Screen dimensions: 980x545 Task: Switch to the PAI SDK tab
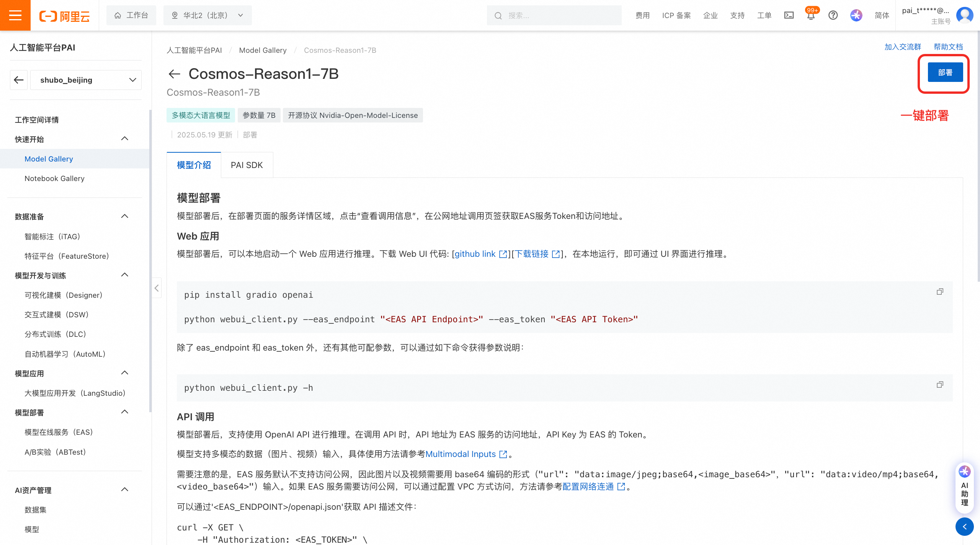tap(247, 165)
